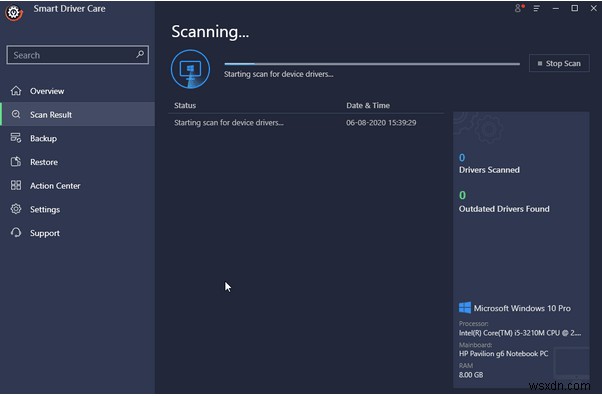The image size is (602, 396).
Task: Click the Date & Time column header
Action: pyautogui.click(x=368, y=105)
